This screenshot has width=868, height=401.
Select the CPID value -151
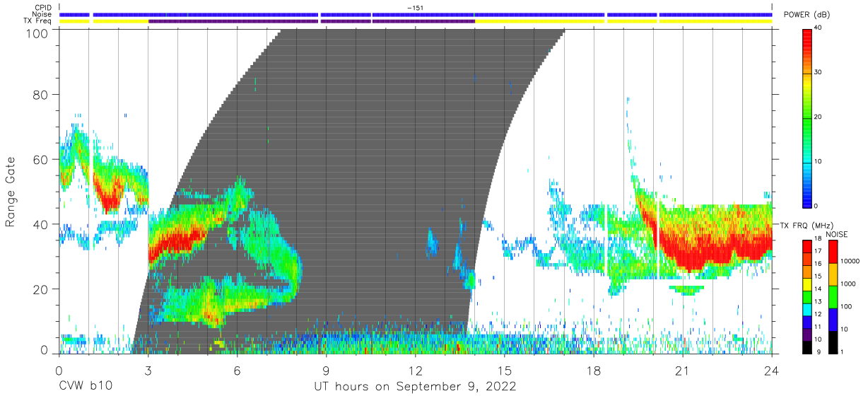click(x=416, y=8)
